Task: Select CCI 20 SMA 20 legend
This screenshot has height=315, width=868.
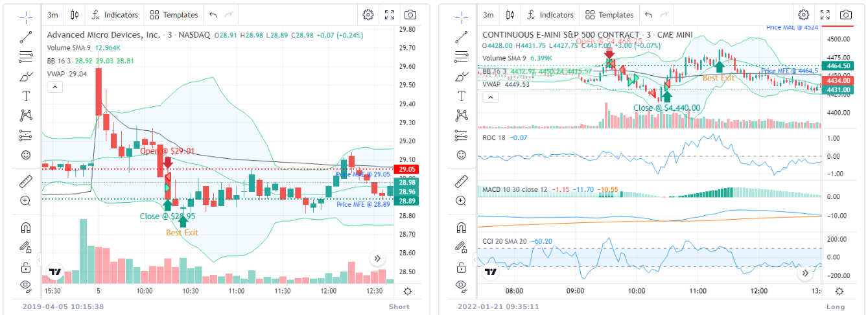Action: [x=517, y=242]
